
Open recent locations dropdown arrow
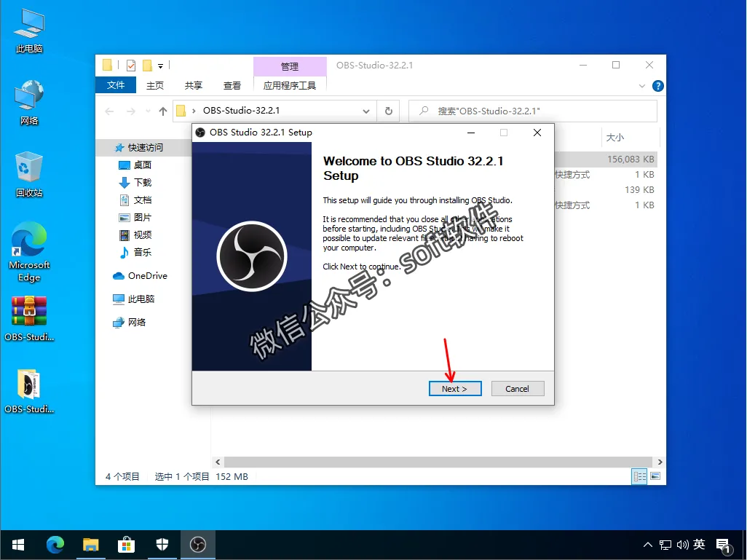[x=148, y=111]
